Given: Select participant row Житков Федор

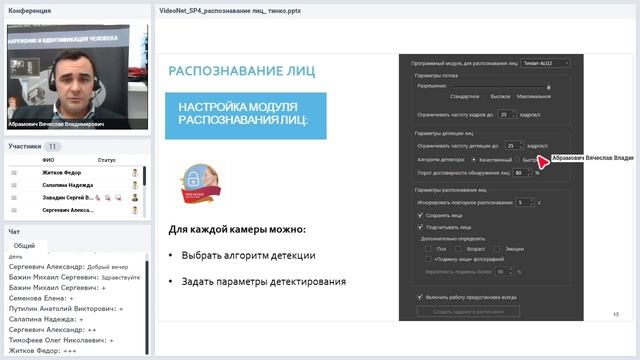Looking at the screenshot, I should (76, 173).
